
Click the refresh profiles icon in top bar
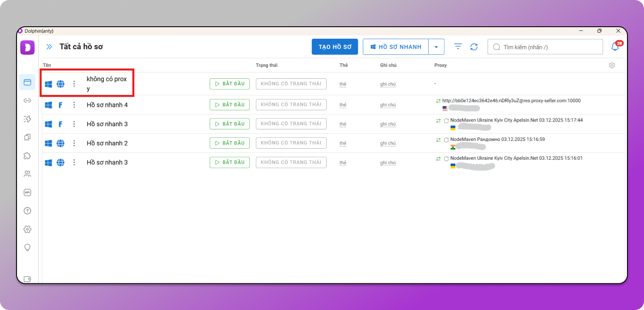(x=474, y=47)
